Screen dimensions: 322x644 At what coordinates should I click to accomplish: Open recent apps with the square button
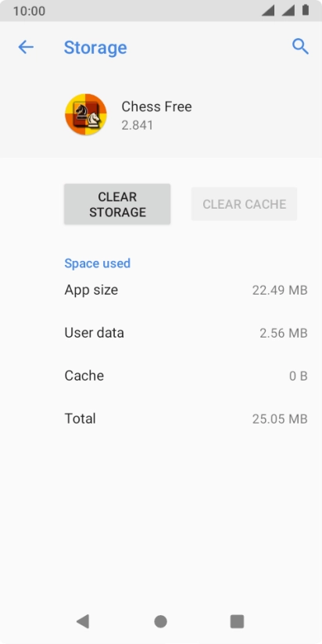coord(237,621)
